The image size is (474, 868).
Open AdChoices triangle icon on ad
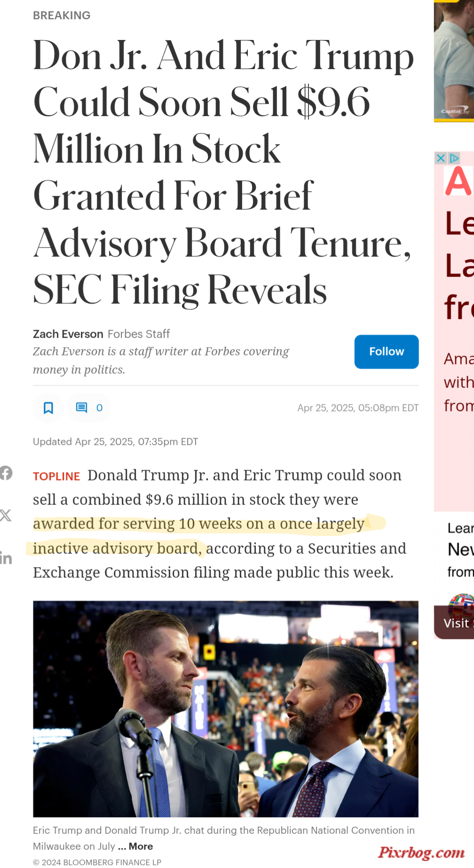pyautogui.click(x=454, y=158)
